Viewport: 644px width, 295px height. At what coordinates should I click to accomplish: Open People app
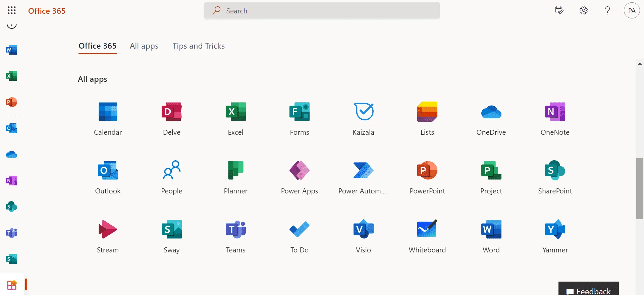pyautogui.click(x=172, y=178)
